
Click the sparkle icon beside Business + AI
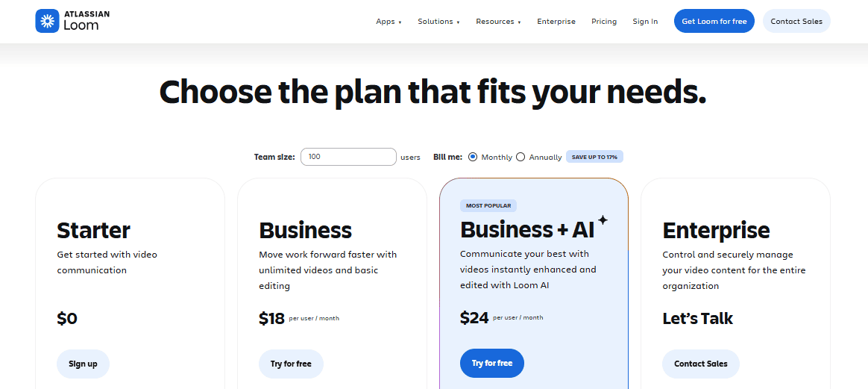(x=603, y=220)
